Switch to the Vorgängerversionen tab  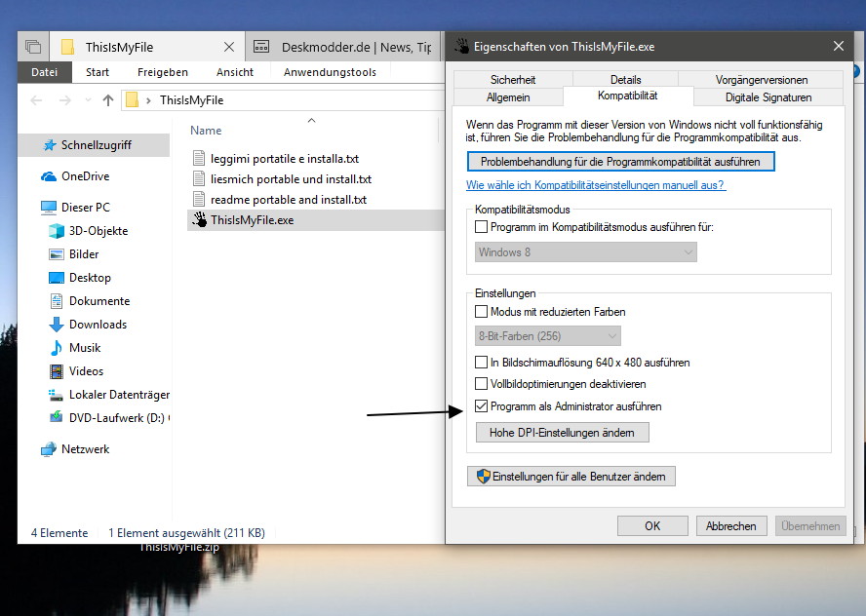(761, 80)
